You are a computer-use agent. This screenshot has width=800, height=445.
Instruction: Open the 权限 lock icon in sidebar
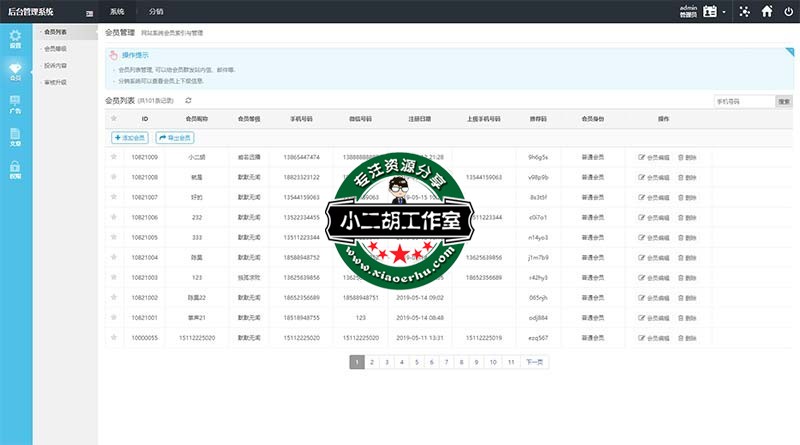[x=15, y=168]
